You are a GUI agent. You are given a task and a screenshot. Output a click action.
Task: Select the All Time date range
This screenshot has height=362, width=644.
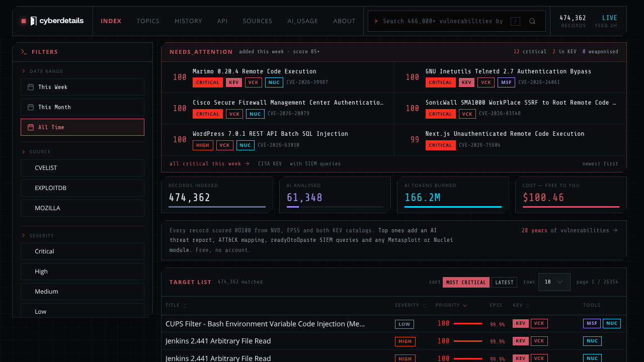(x=83, y=127)
